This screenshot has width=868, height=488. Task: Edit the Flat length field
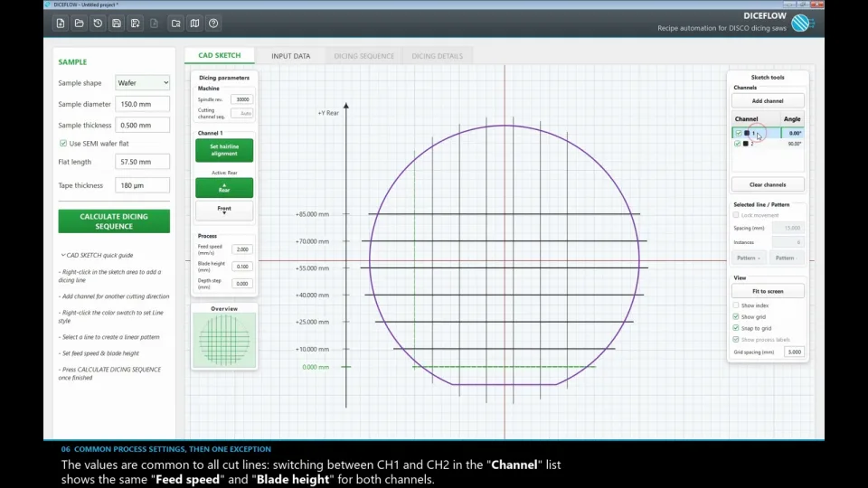click(x=142, y=162)
